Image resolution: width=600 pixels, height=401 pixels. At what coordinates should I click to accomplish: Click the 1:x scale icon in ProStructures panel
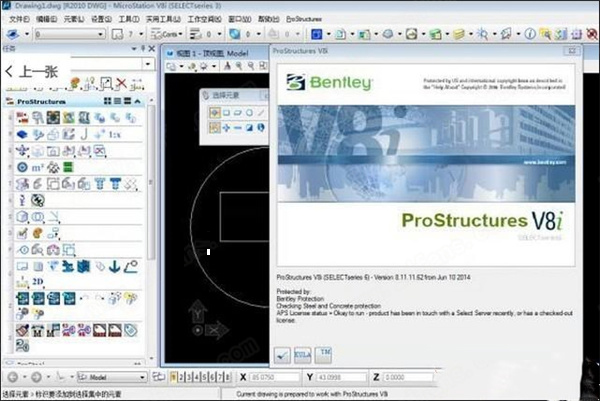tap(114, 135)
